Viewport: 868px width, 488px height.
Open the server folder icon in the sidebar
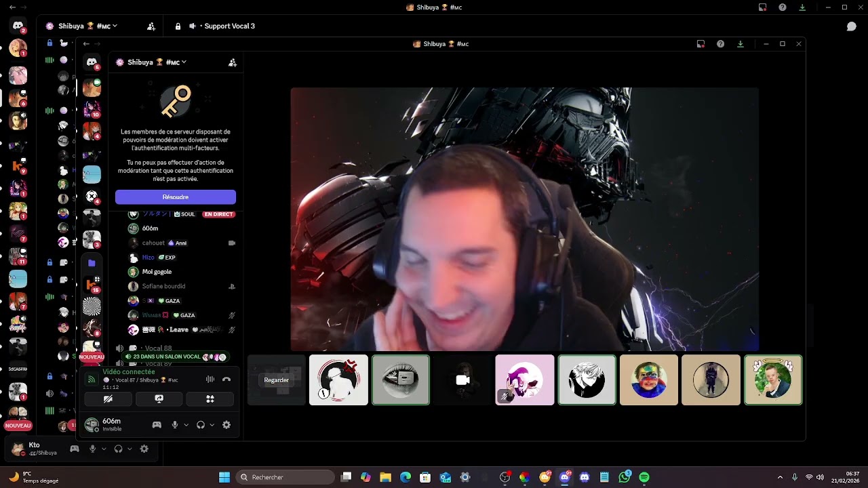point(92,263)
